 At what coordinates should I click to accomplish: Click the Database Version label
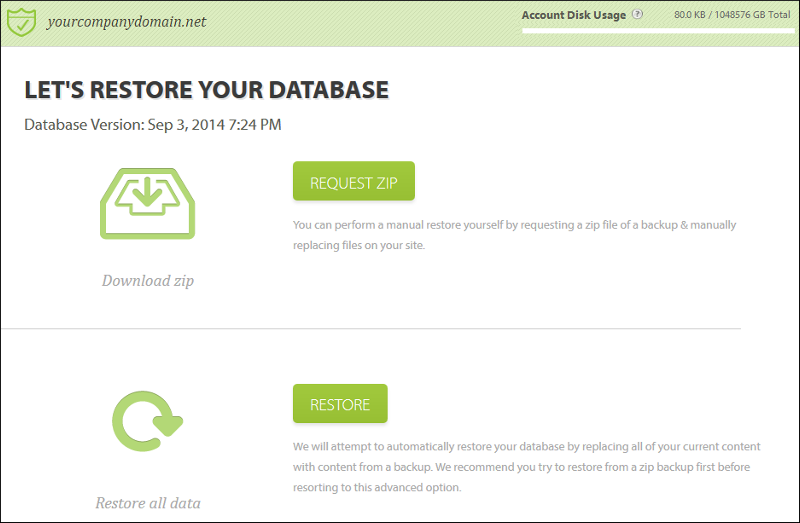click(84, 125)
